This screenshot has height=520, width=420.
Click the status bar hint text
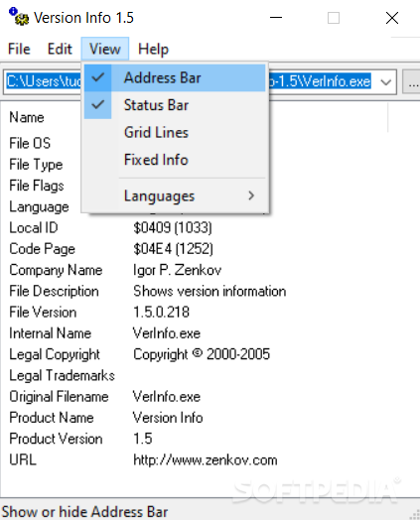coord(84,512)
